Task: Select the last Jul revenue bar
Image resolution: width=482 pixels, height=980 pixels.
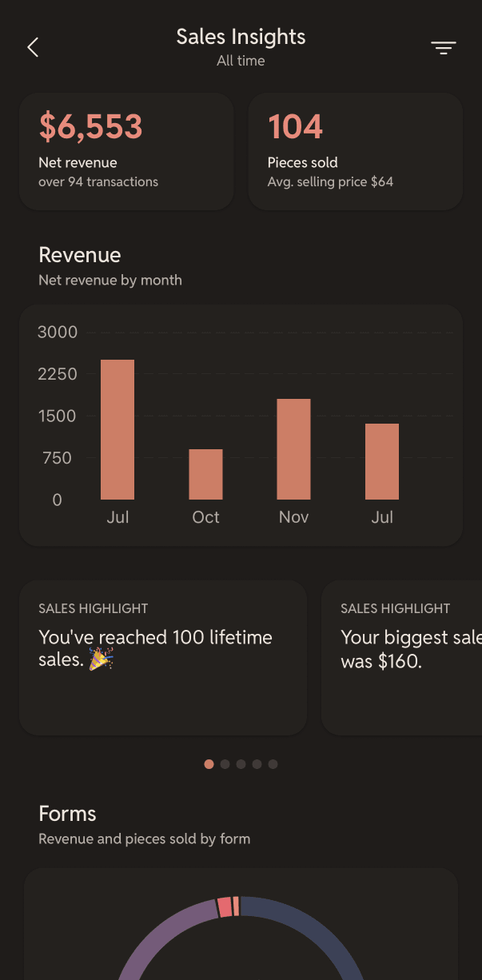Action: [382, 461]
